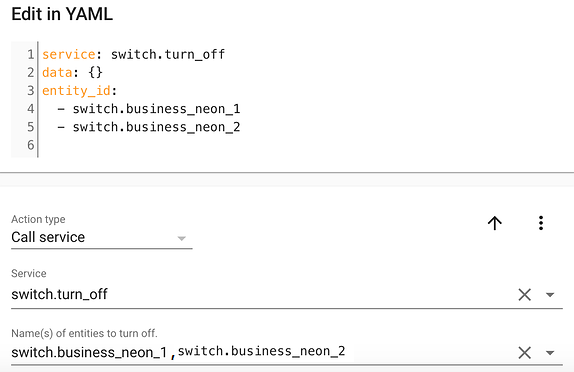Screen dimensions: 574x372
Task: Clear the switch.turn_off service field
Action: (524, 294)
